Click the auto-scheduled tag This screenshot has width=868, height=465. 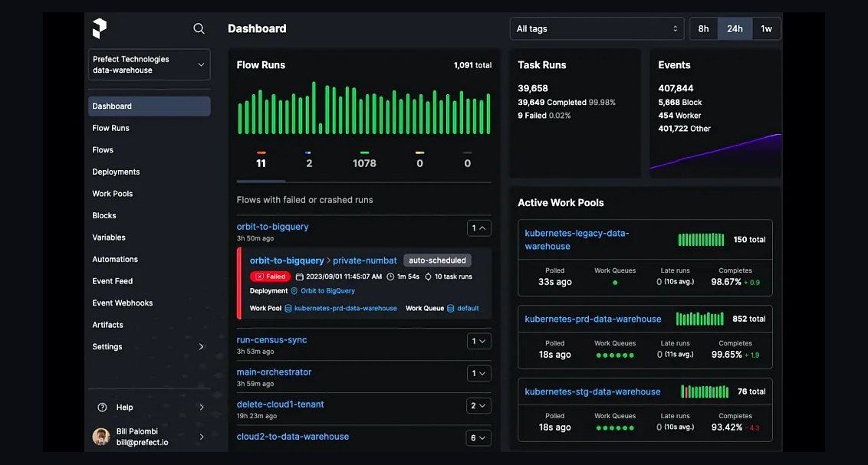pos(437,260)
